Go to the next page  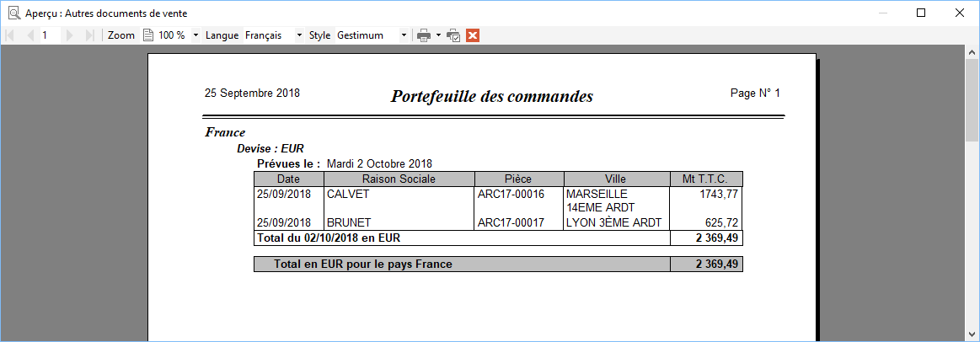coord(69,35)
